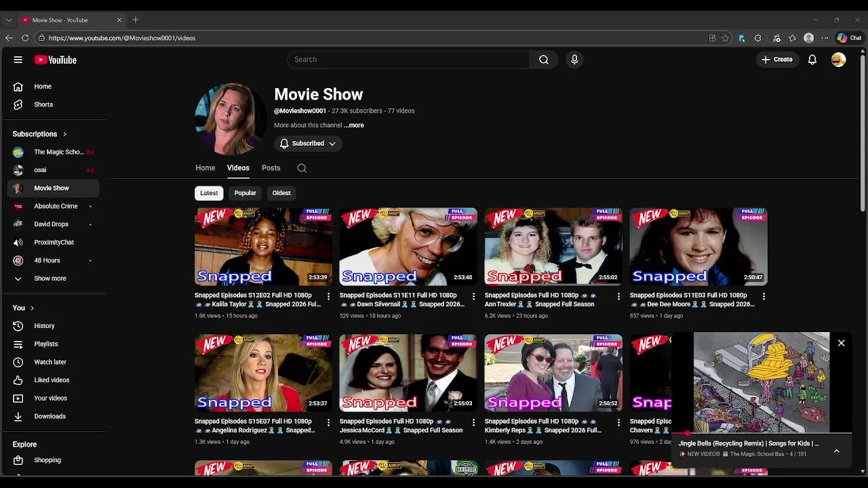The image size is (868, 488).
Task: Reload the page in browser
Action: pyautogui.click(x=25, y=38)
